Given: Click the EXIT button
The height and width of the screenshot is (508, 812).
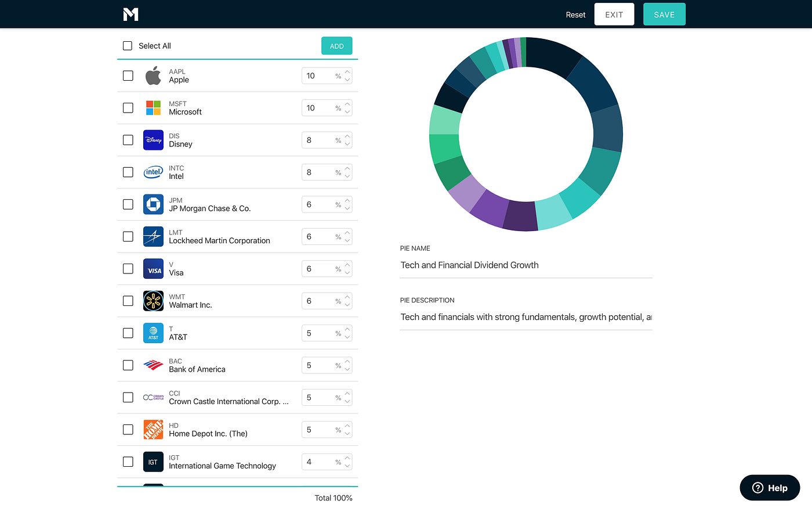Looking at the screenshot, I should click(x=614, y=15).
